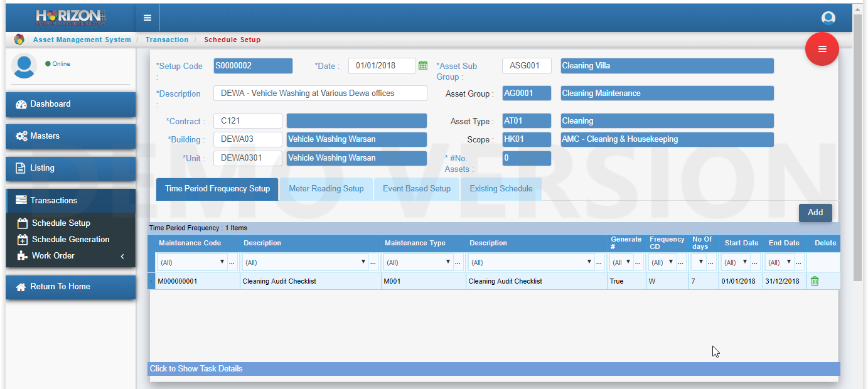
Task: Open the Listing sidebar menu
Action: [x=71, y=168]
